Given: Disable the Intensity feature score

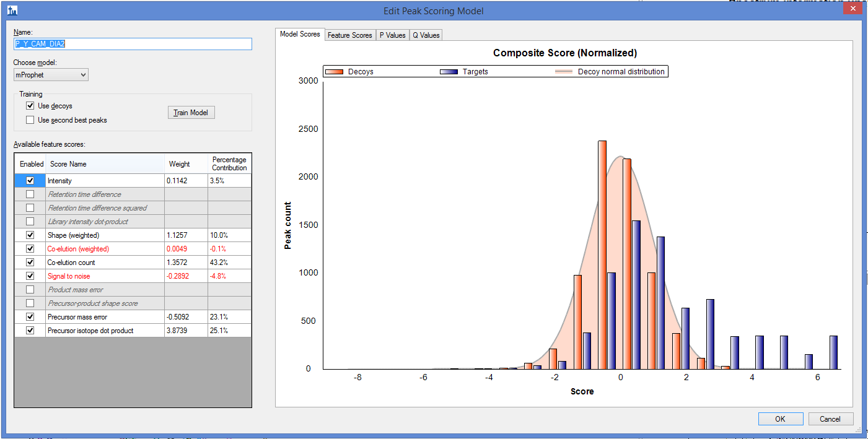Looking at the screenshot, I should click(30, 181).
